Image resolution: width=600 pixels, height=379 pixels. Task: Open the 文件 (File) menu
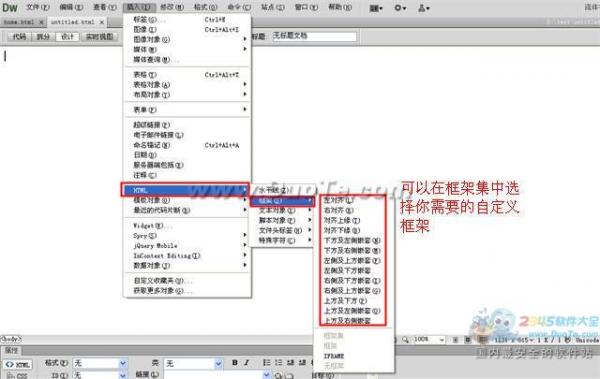(38, 8)
